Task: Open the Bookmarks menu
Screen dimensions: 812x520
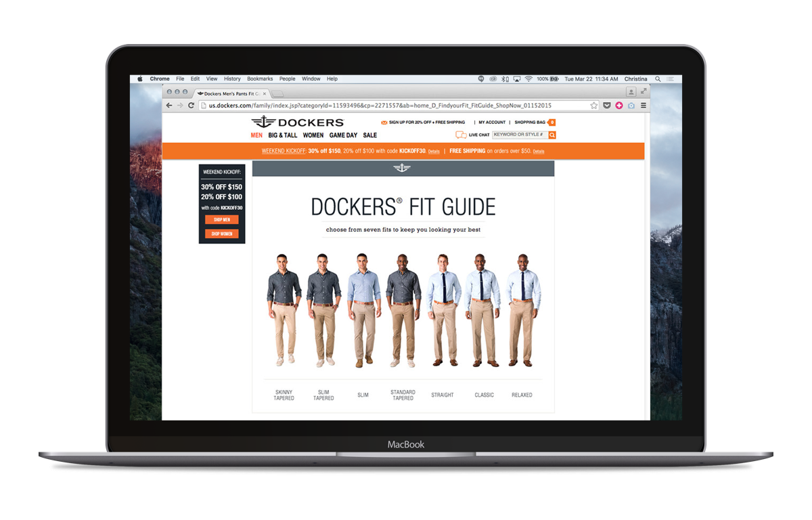Action: click(260, 79)
